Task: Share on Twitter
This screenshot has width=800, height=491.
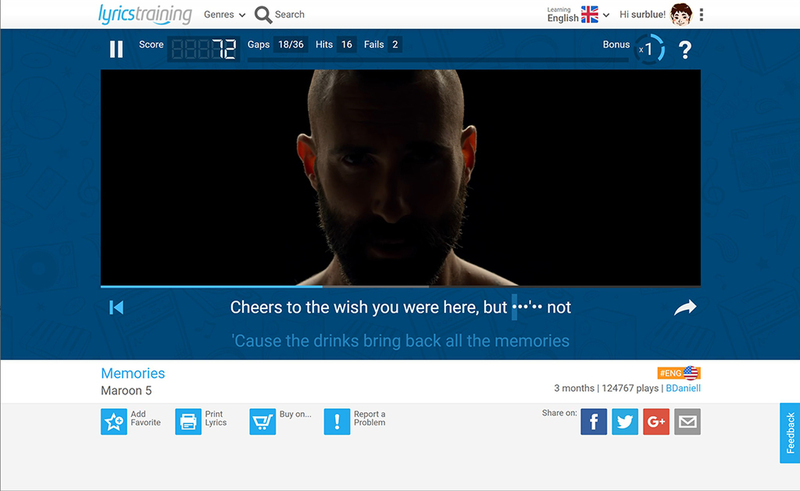Action: coord(625,422)
